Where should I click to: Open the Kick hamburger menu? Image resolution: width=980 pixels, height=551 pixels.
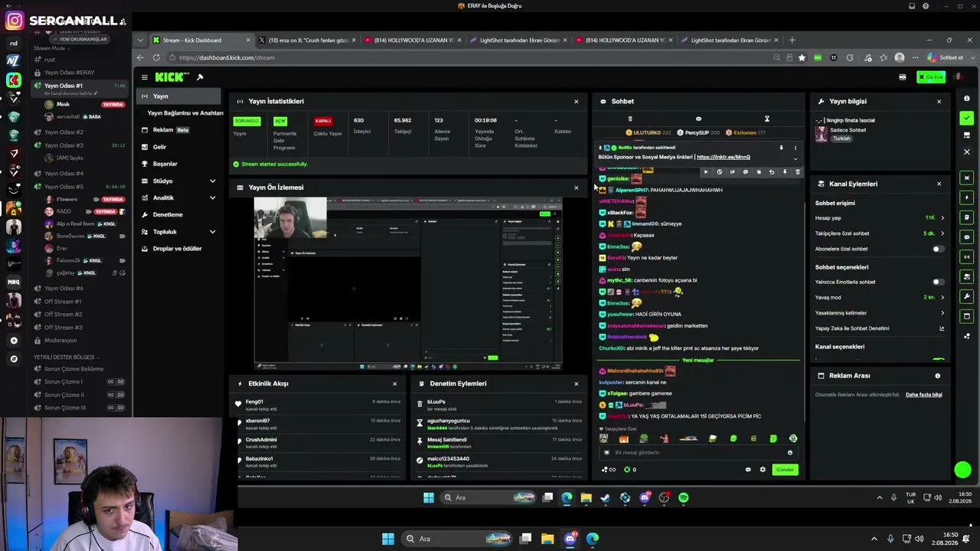pos(144,77)
